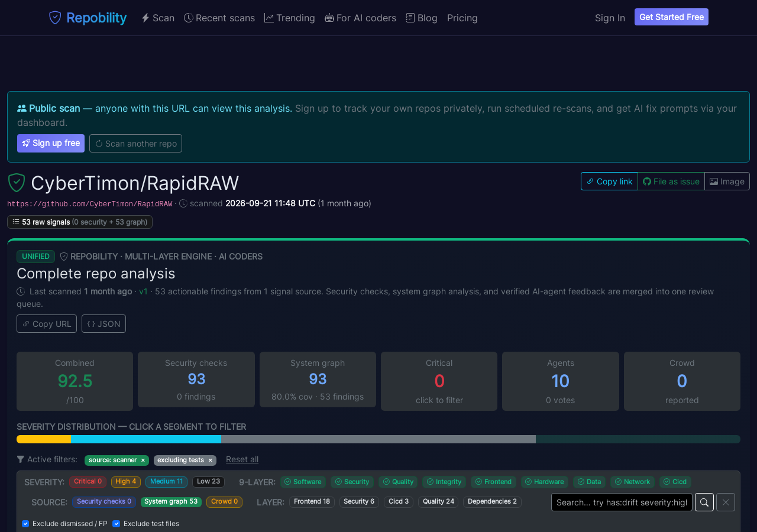Click the search magnifier button
The width and height of the screenshot is (757, 532).
(704, 502)
